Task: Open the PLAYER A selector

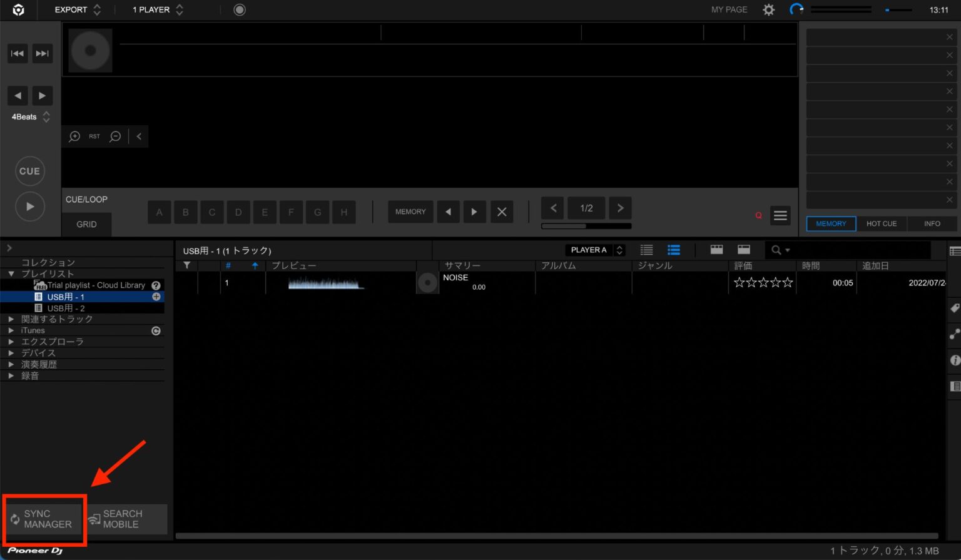Action: point(595,250)
